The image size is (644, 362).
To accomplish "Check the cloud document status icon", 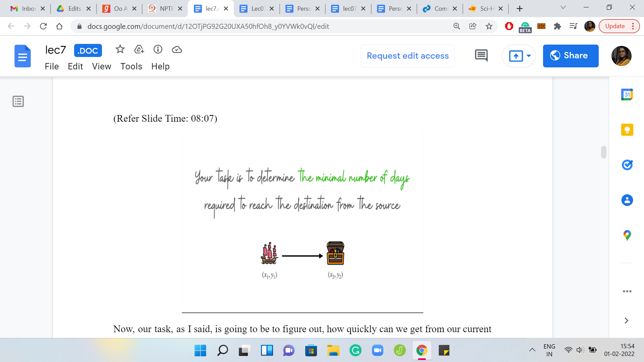I will [x=177, y=50].
